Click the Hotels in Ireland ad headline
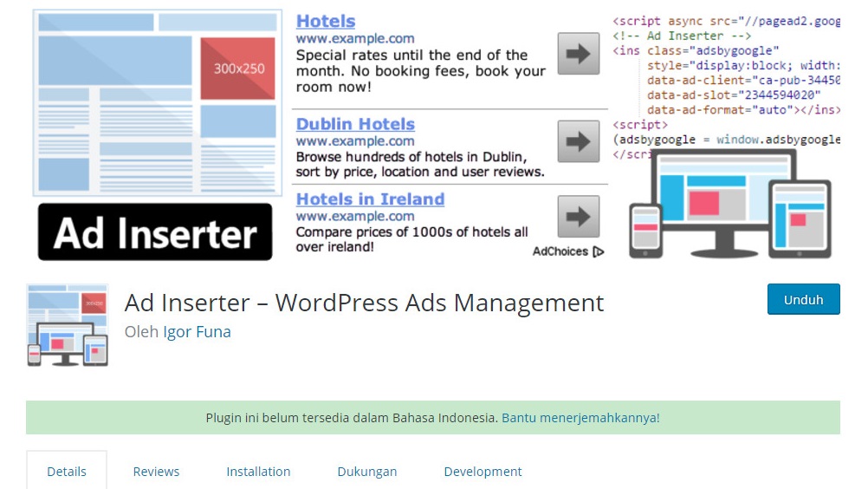868x489 pixels. pyautogui.click(x=371, y=199)
